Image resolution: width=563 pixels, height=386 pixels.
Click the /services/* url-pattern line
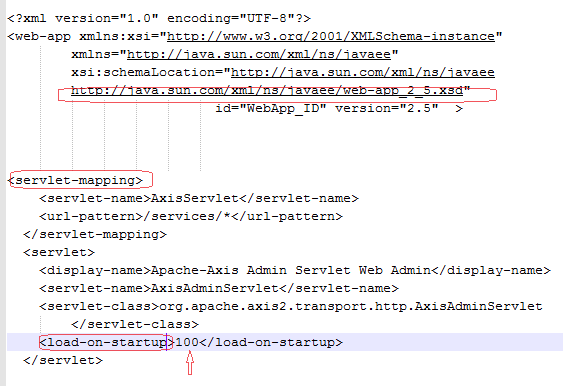pos(191,216)
